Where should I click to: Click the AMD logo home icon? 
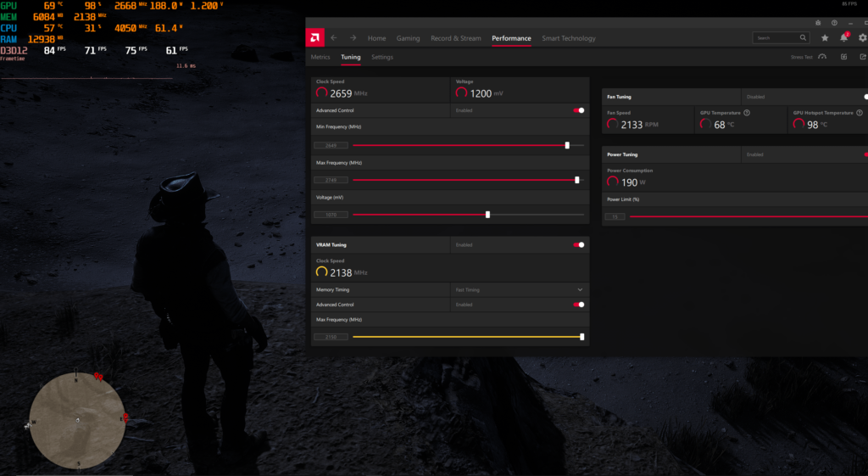[315, 37]
